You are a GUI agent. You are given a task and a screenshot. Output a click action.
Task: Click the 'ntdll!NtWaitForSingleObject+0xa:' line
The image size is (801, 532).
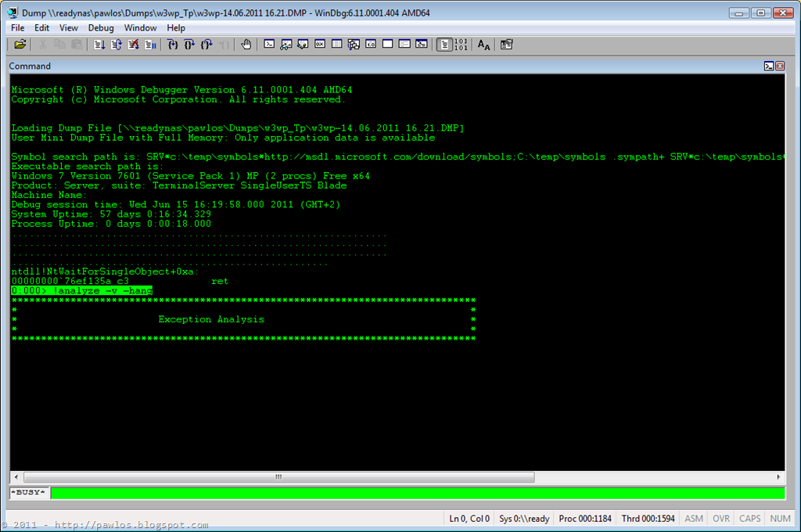pyautogui.click(x=106, y=271)
